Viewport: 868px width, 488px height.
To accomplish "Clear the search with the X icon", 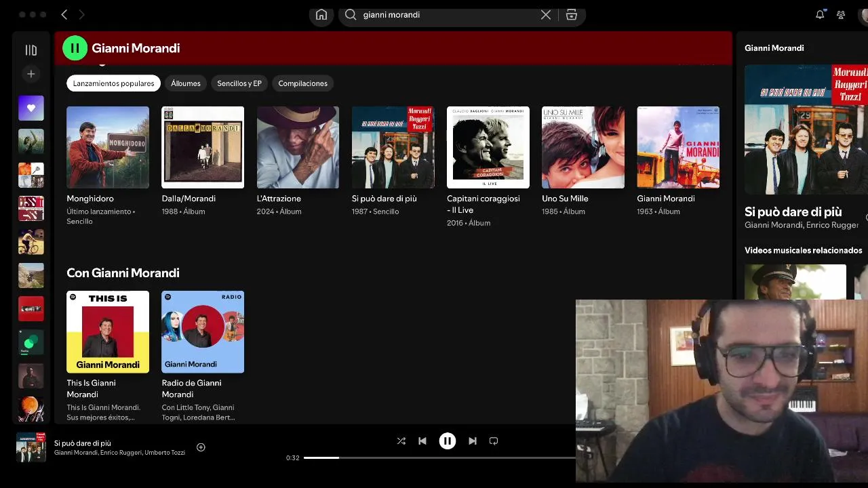I will (546, 15).
